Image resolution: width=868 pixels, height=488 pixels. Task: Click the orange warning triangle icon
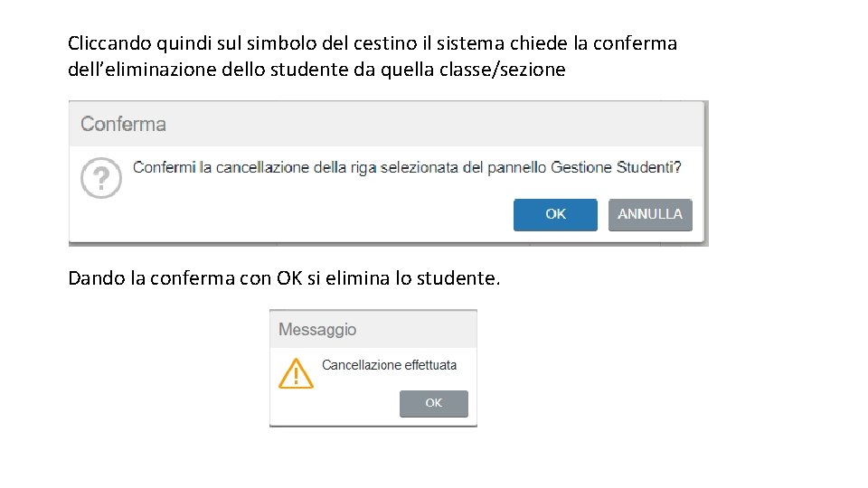pyautogui.click(x=296, y=372)
